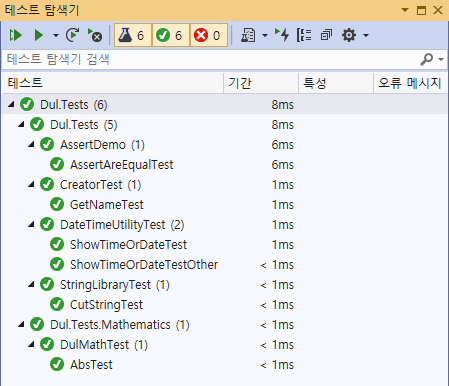The width and height of the screenshot is (449, 386).
Task: Open dropdown arrow next to Run button
Action: pos(56,35)
